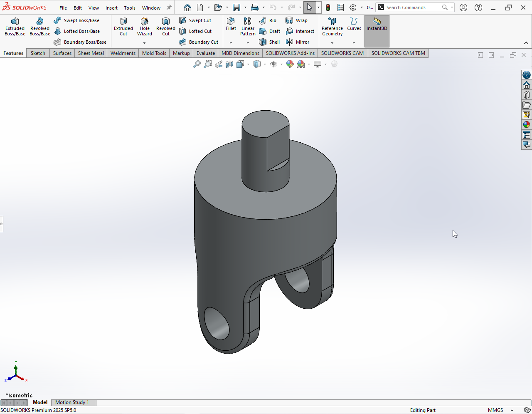The height and width of the screenshot is (414, 532).
Task: Apply the Shell feature tool
Action: [x=269, y=42]
